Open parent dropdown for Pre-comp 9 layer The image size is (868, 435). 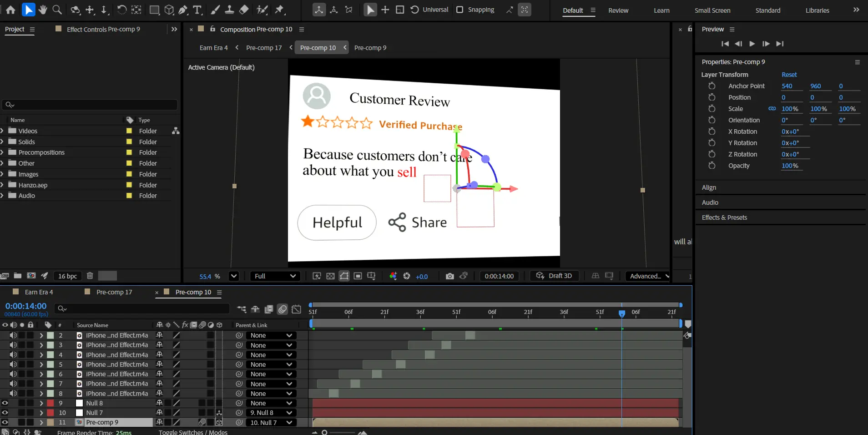tap(271, 423)
